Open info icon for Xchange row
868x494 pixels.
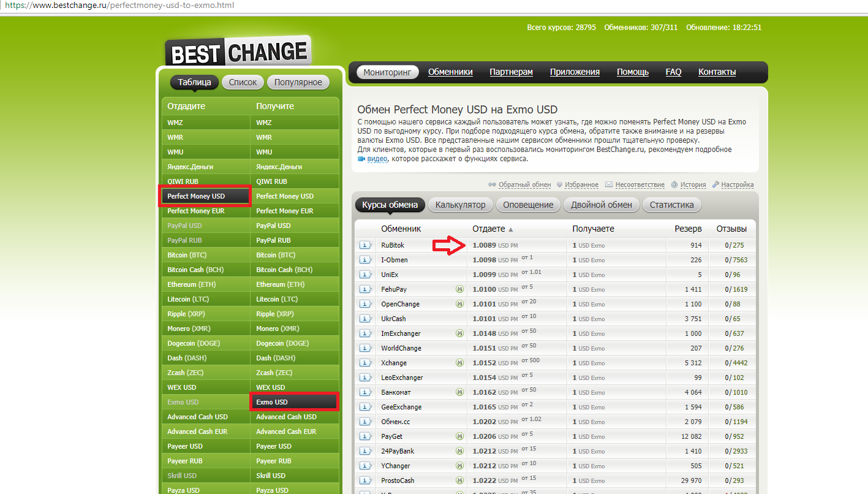point(366,363)
